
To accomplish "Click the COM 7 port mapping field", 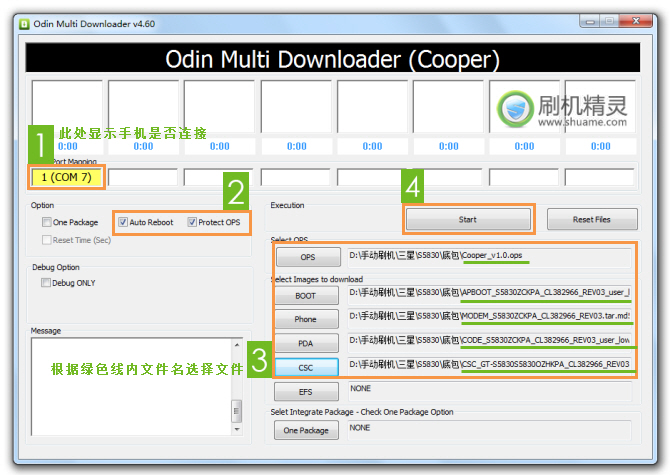I will 66,178.
